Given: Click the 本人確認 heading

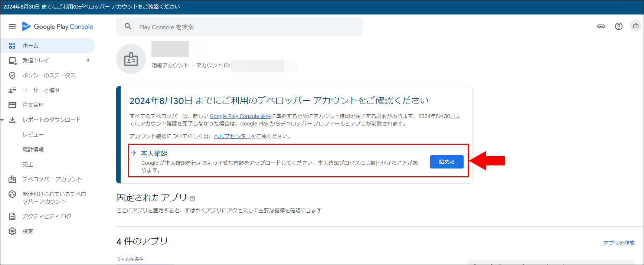Looking at the screenshot, I should (x=154, y=153).
